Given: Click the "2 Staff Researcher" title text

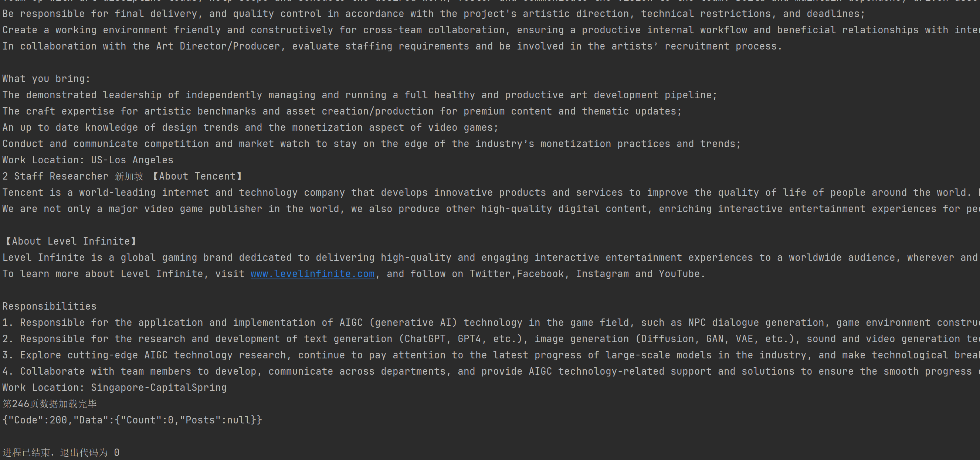Looking at the screenshot, I should click(55, 176).
